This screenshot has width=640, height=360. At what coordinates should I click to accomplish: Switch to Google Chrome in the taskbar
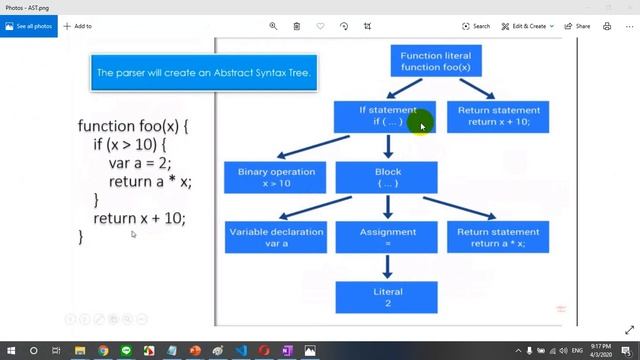(x=103, y=351)
